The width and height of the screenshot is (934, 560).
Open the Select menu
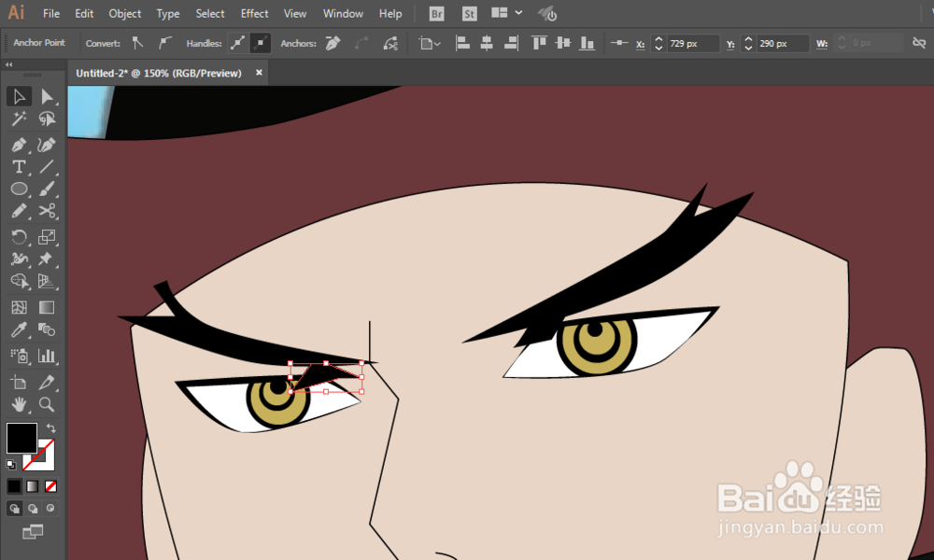tap(210, 14)
